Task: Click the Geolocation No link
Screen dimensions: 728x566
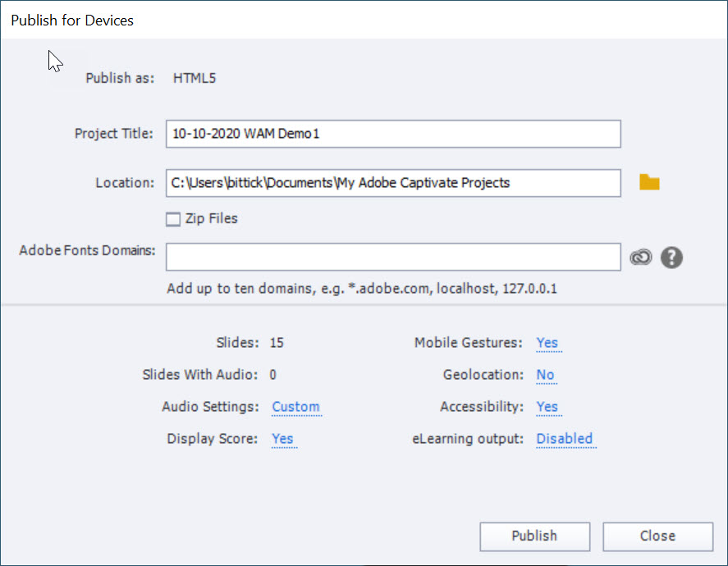Action: point(545,375)
